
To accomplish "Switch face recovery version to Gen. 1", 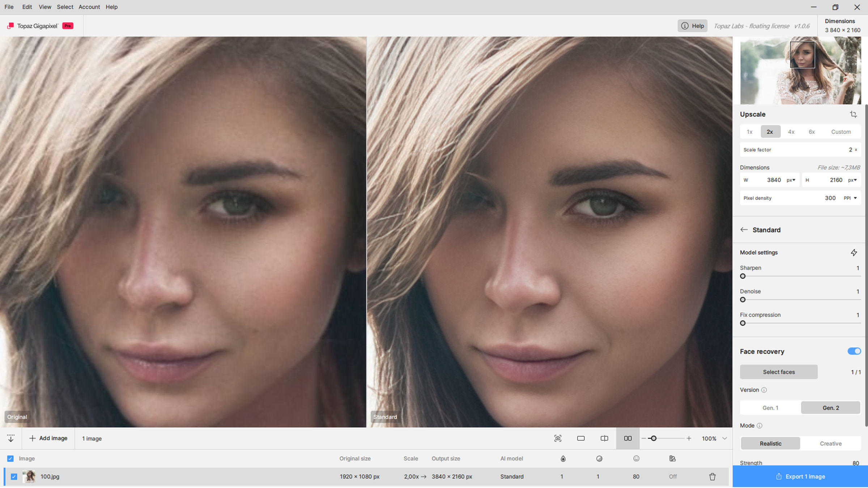I will (x=770, y=407).
